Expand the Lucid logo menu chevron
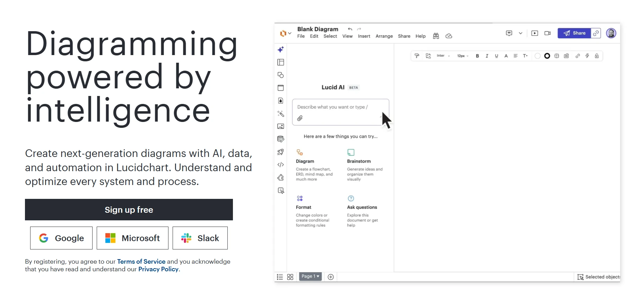The image size is (644, 308). pyautogui.click(x=290, y=33)
